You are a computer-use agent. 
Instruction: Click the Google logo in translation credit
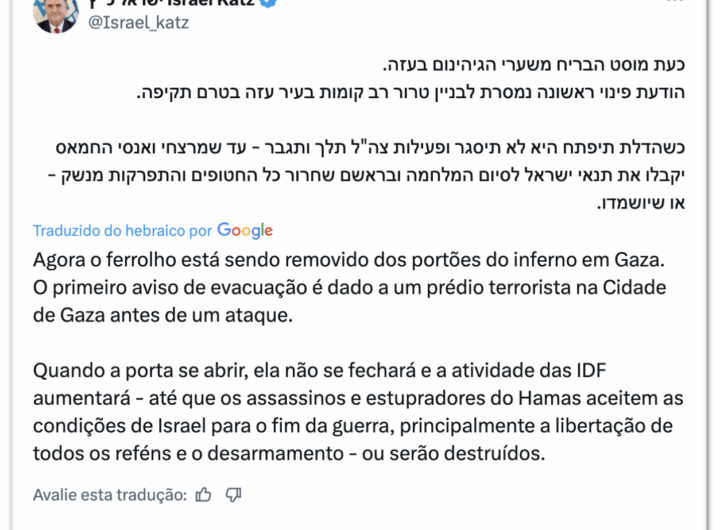coord(245,230)
